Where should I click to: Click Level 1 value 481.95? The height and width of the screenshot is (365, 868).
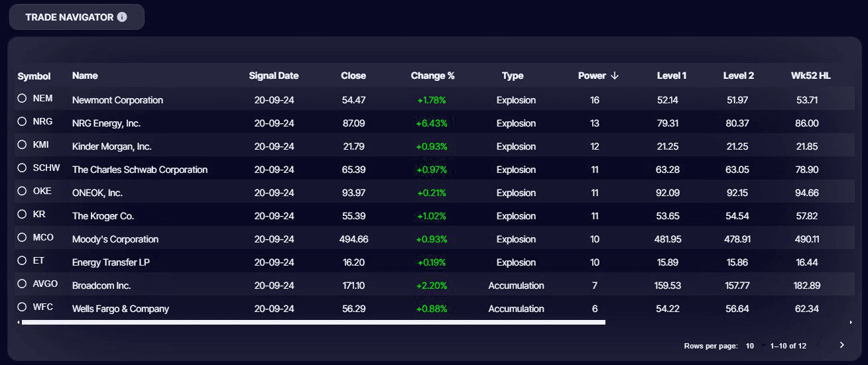coord(668,239)
